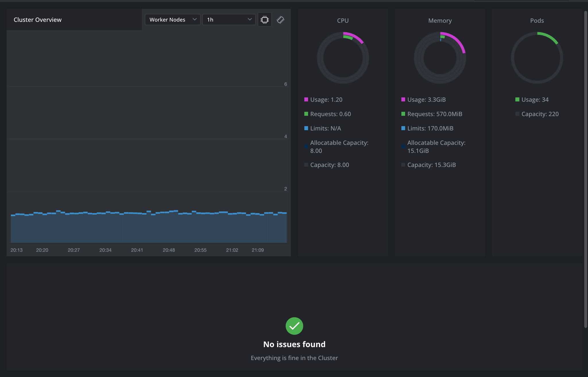Select the 'Usage: 34' Pods value
Screen dimensions: 588x377
[535, 99]
